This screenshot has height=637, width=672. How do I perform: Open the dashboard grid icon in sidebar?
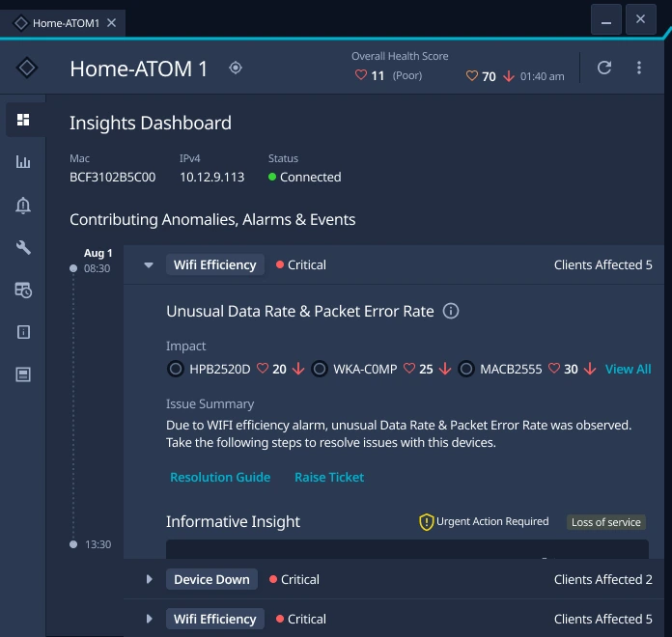pyautogui.click(x=23, y=120)
